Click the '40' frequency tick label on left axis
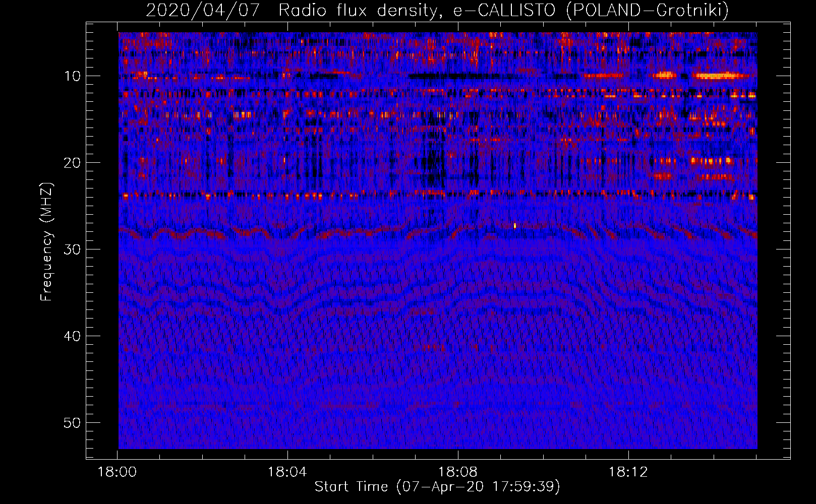The image size is (816, 504). 73,336
